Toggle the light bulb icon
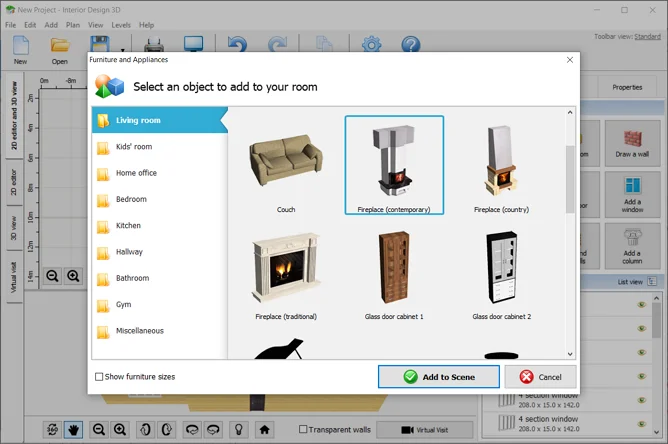 pyautogui.click(x=239, y=430)
